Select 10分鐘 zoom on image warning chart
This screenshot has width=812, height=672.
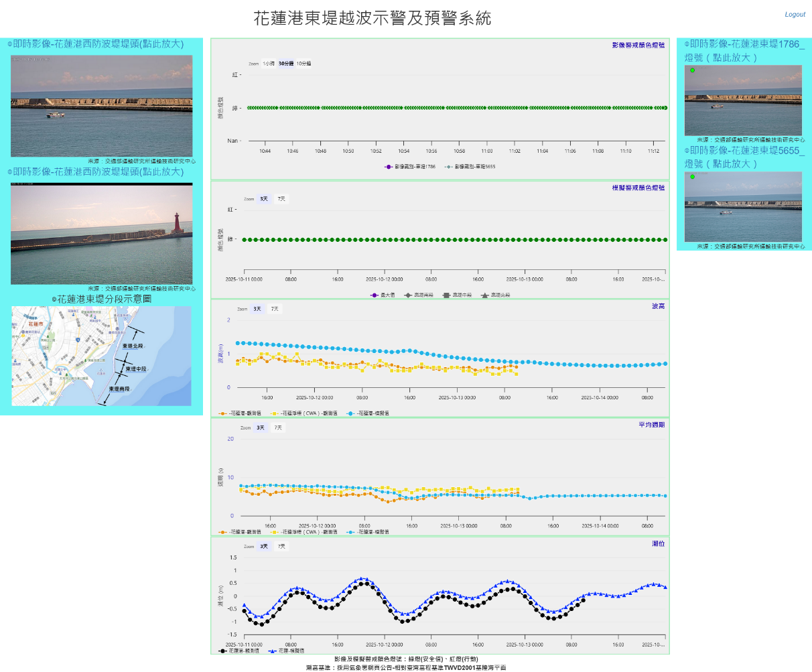click(303, 64)
